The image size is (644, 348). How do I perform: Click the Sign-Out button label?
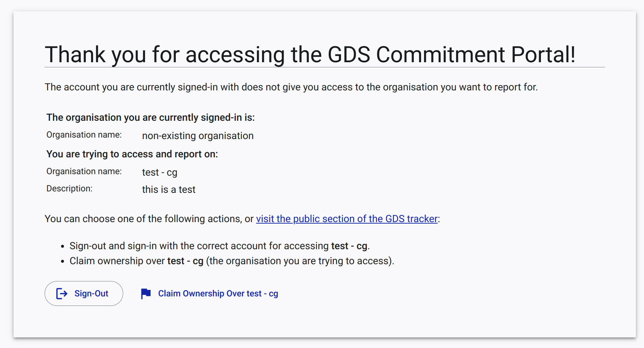tap(91, 293)
